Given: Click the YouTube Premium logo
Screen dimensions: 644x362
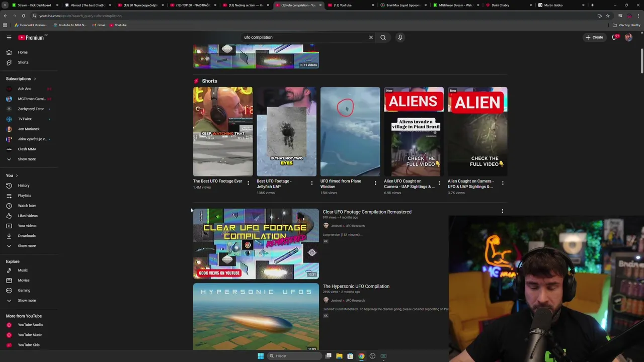Looking at the screenshot, I should (x=31, y=37).
